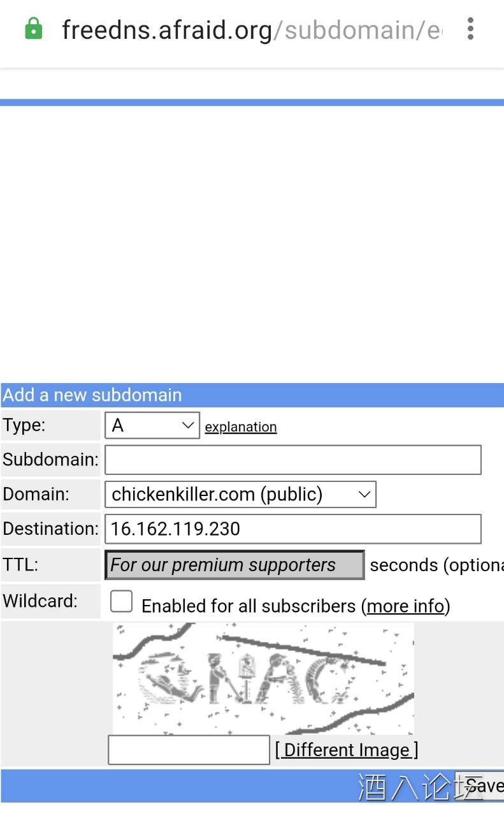Screen dimensions: 504x816
Task: Click the Wildcard row label
Action: (x=40, y=601)
